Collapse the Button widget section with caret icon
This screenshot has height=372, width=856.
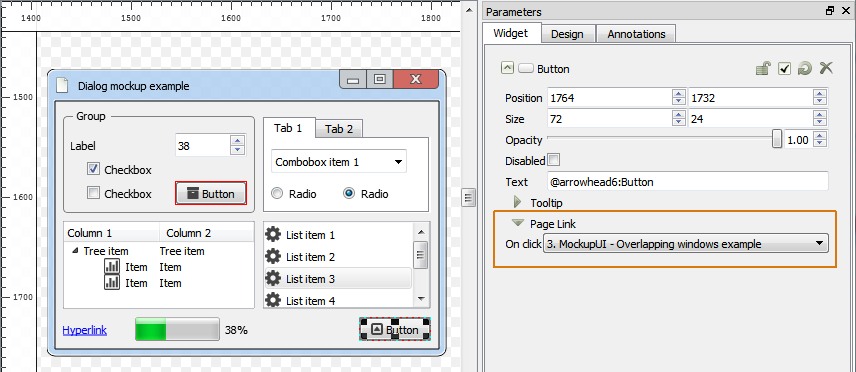(x=507, y=68)
